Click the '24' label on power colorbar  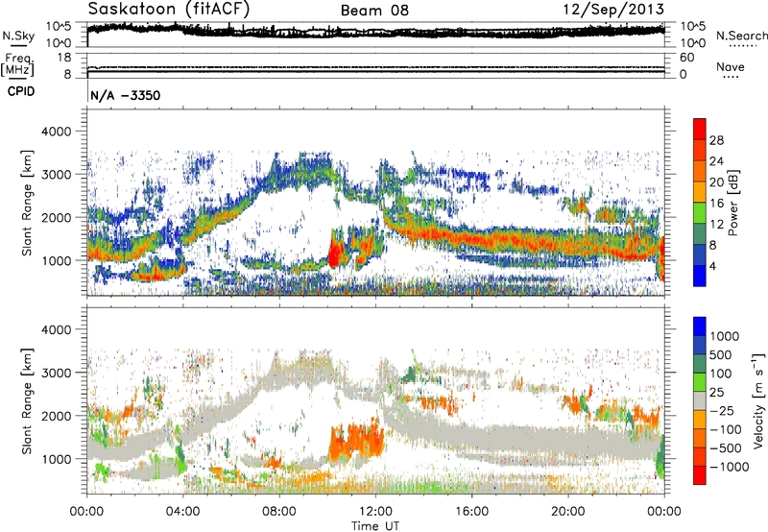[x=716, y=161]
